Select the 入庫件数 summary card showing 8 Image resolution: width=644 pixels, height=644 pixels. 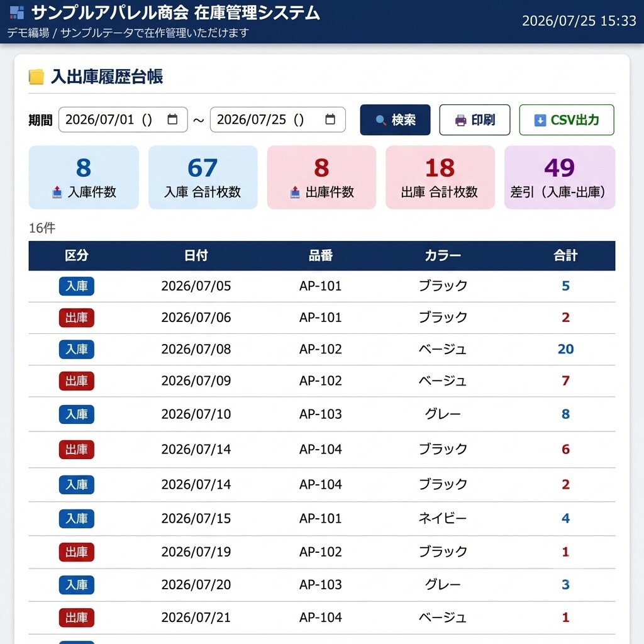point(84,177)
